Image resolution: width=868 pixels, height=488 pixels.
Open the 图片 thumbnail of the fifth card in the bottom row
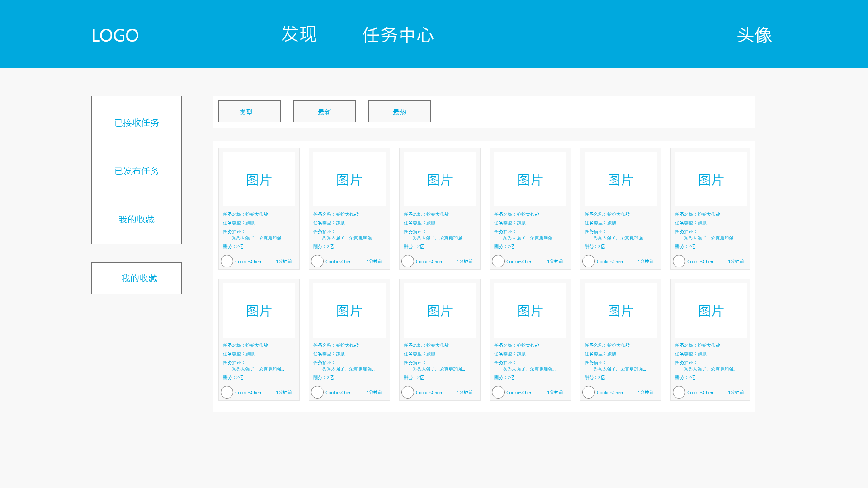[621, 310]
